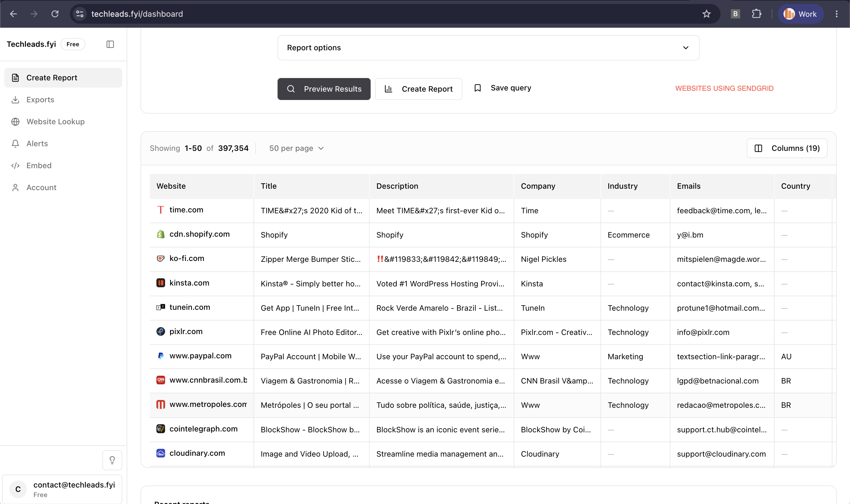Screen dimensions: 850x504
Task: Open the browser extensions puzzle icon
Action: click(756, 14)
